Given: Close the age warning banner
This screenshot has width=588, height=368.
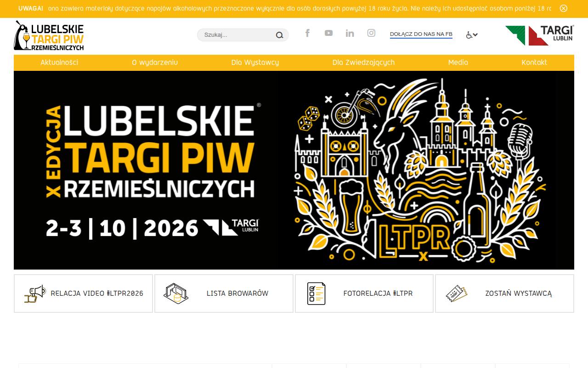Looking at the screenshot, I should 564,8.
